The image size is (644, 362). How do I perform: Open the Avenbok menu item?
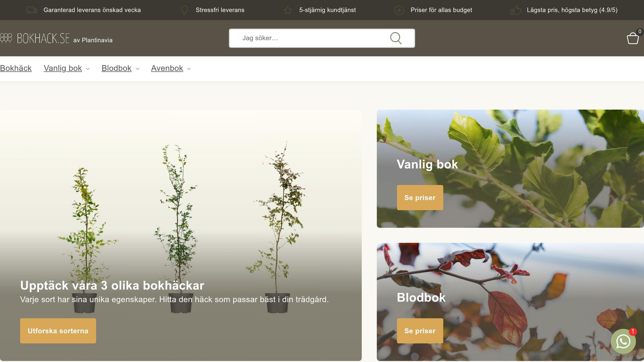[167, 68]
